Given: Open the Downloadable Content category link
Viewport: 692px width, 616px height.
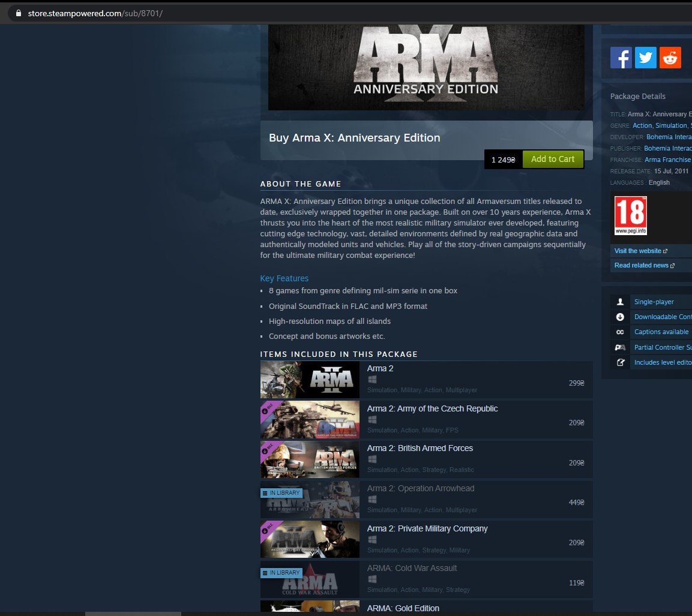Looking at the screenshot, I should (x=663, y=317).
